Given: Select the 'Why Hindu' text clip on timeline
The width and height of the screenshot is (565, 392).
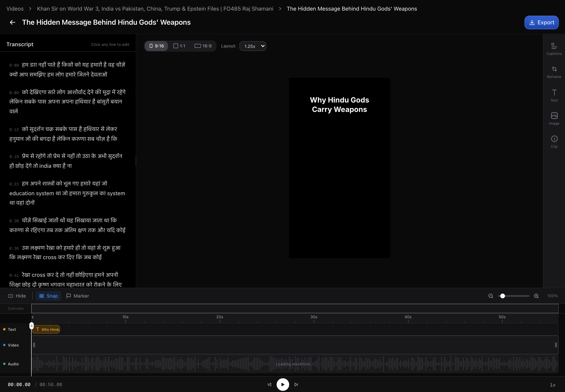Looking at the screenshot, I should click(46, 329).
